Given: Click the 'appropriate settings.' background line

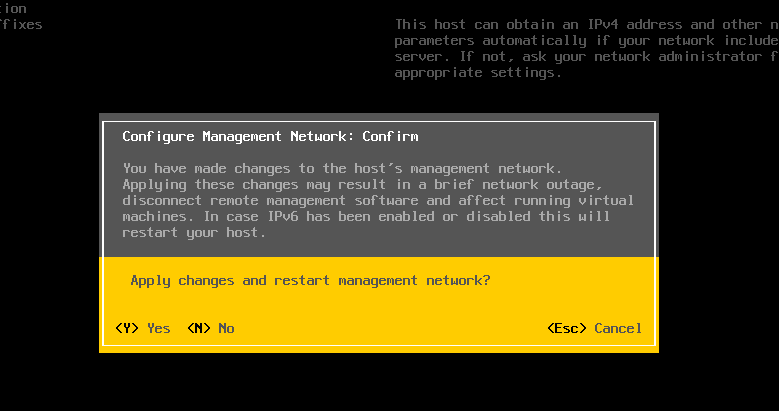Looking at the screenshot, I should click(x=477, y=72).
